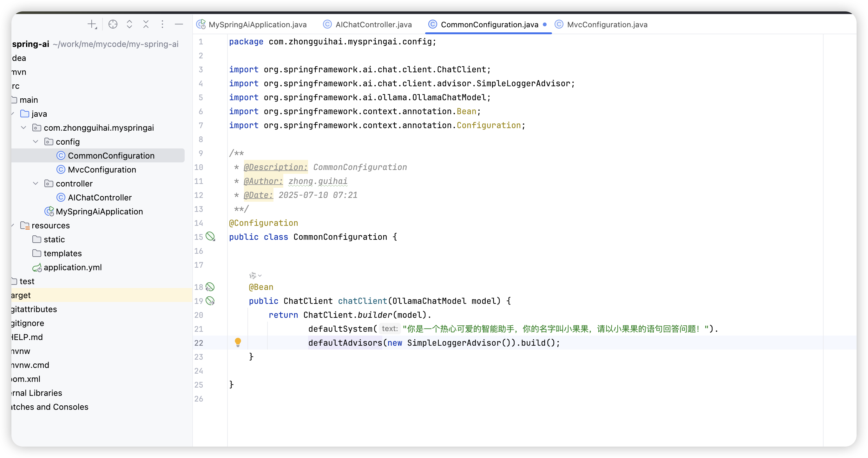Select application.yml in the project tree

click(73, 267)
